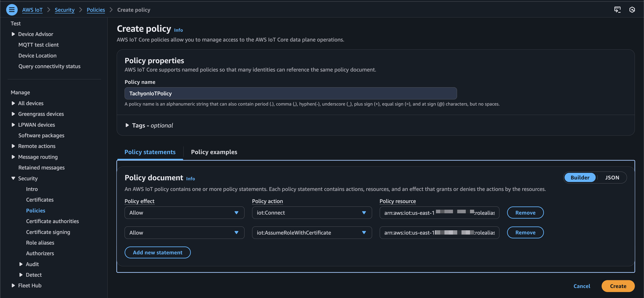Select the Builder mode toggle
The height and width of the screenshot is (298, 644).
pos(580,178)
